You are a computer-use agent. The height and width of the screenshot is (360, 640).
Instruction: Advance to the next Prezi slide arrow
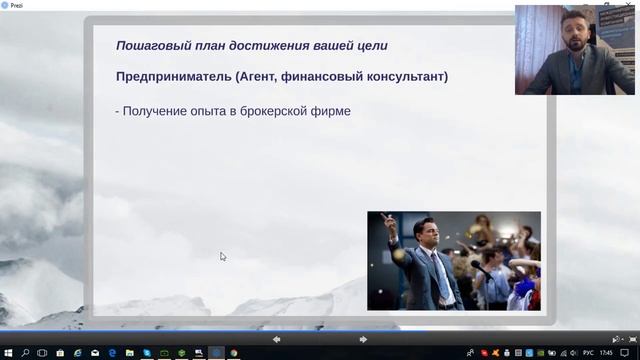(363, 339)
